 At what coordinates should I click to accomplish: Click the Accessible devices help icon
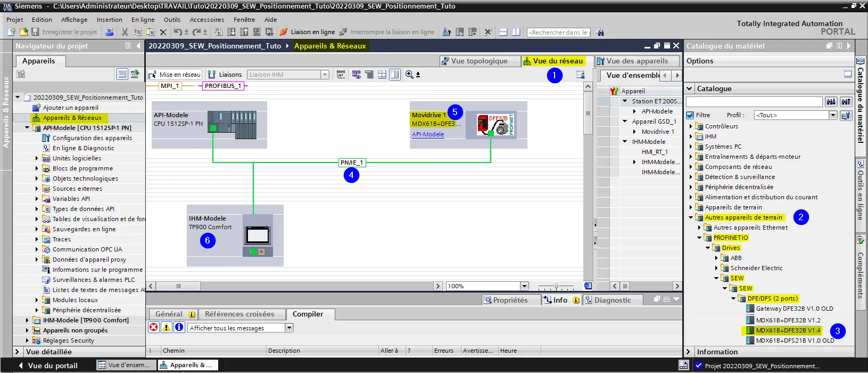pyautogui.click(x=447, y=32)
